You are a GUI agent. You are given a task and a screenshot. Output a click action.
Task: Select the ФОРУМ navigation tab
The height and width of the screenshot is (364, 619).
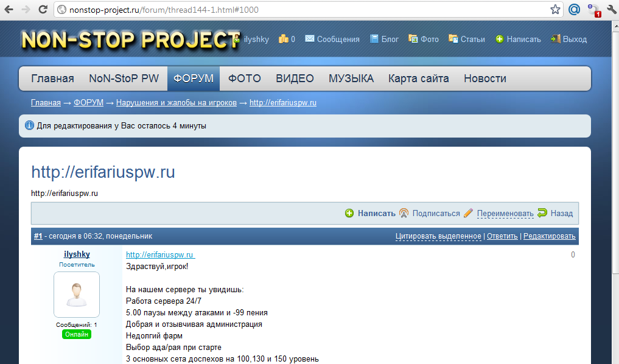(x=194, y=79)
